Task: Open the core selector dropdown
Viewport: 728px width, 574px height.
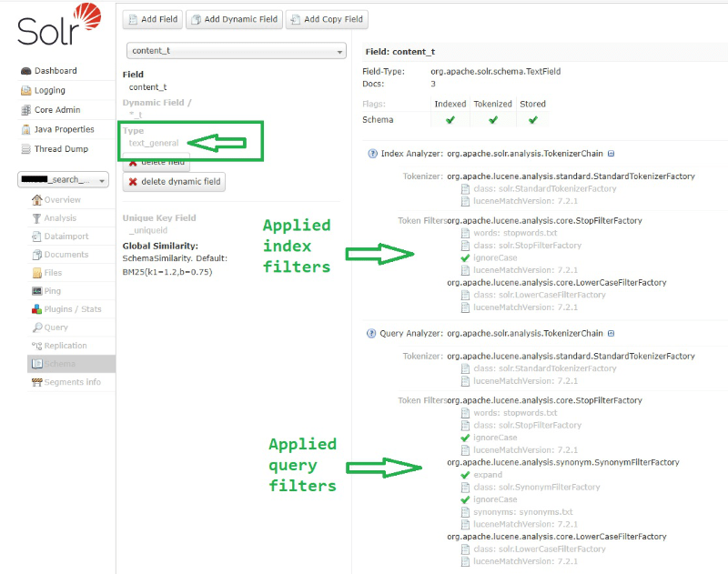Action: pos(63,179)
